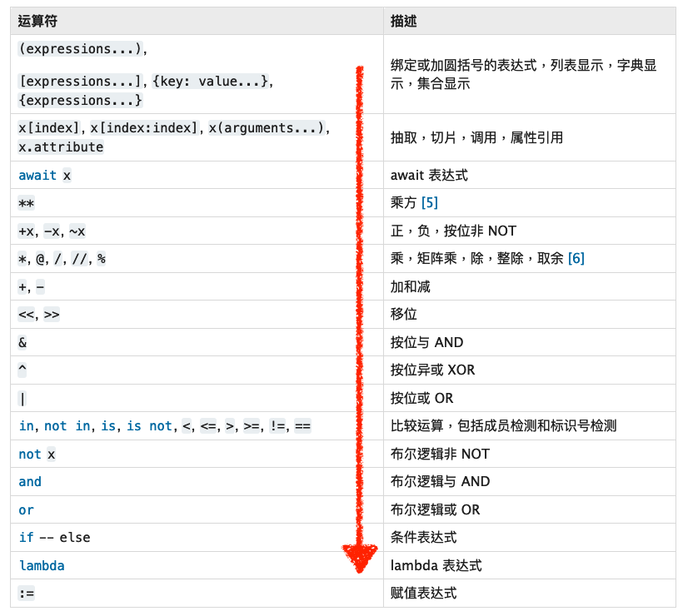Click the red arrow's arrowhead
The width and height of the screenshot is (683, 616).
(359, 558)
